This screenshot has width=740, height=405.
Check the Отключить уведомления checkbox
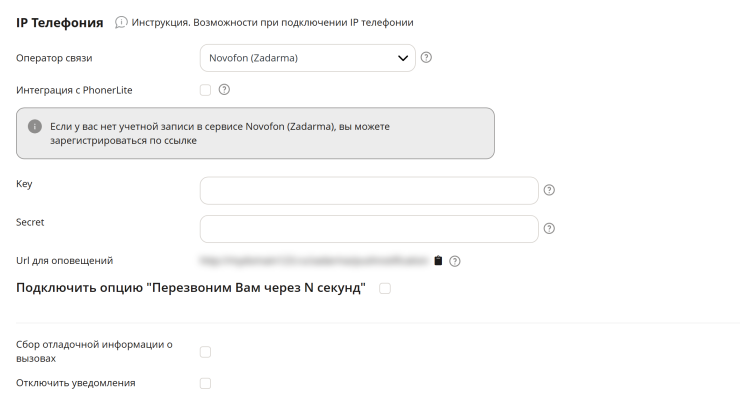pyautogui.click(x=205, y=383)
